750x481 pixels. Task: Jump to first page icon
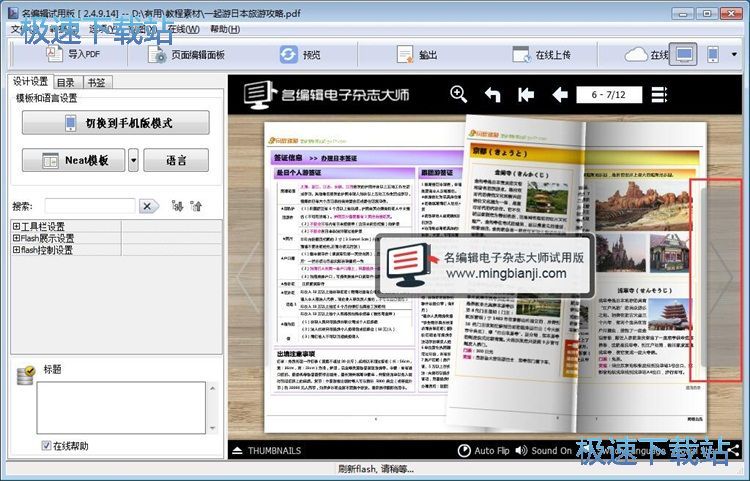(x=526, y=95)
